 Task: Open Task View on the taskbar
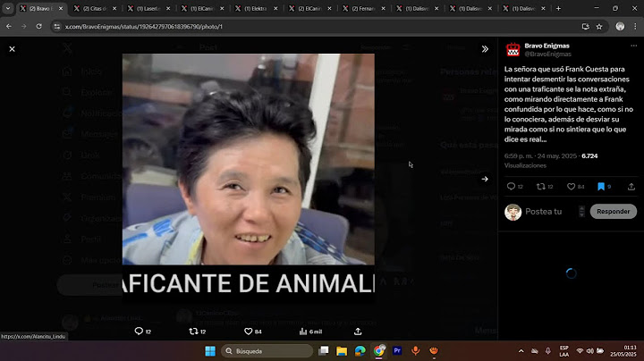click(324, 351)
